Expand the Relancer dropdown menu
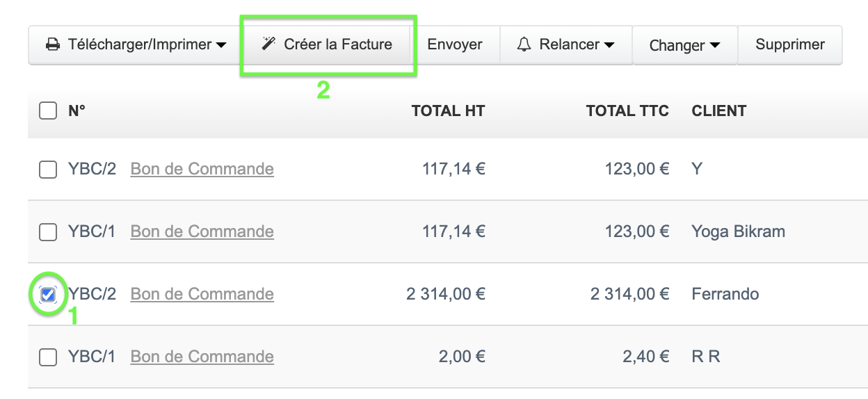The image size is (868, 399). pyautogui.click(x=609, y=45)
